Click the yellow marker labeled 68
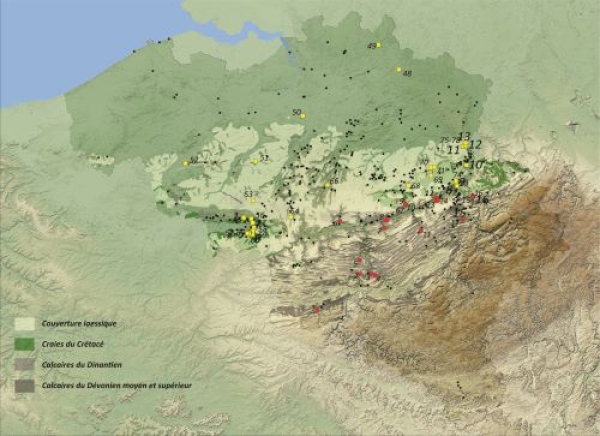The height and width of the screenshot is (436, 600). [x=408, y=186]
